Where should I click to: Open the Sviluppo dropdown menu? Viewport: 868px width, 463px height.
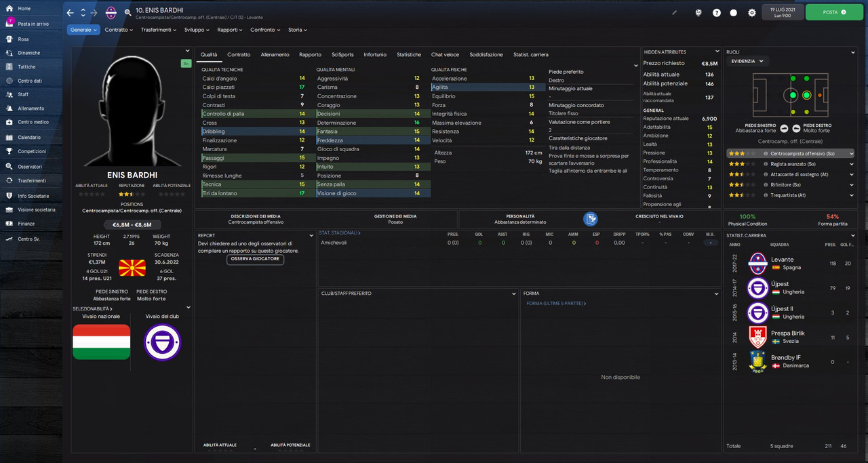tap(197, 30)
